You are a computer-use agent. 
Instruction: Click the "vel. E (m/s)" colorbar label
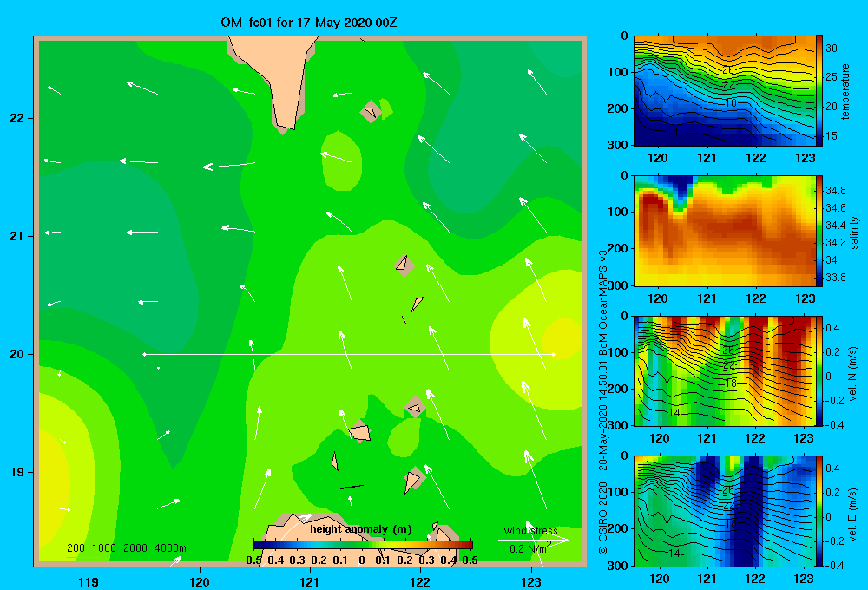click(853, 515)
